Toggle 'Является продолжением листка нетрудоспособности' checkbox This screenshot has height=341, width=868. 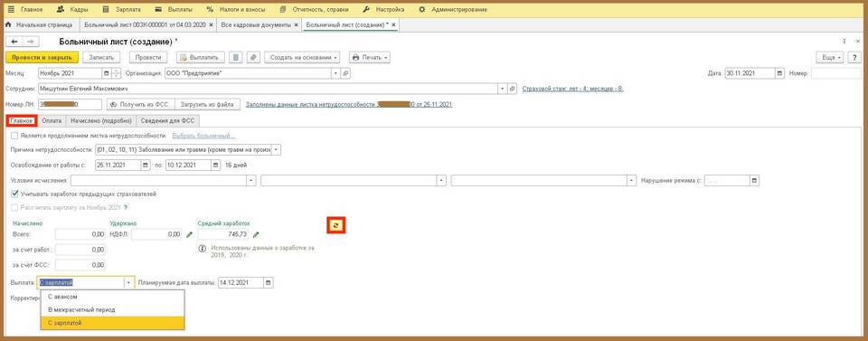coord(14,136)
